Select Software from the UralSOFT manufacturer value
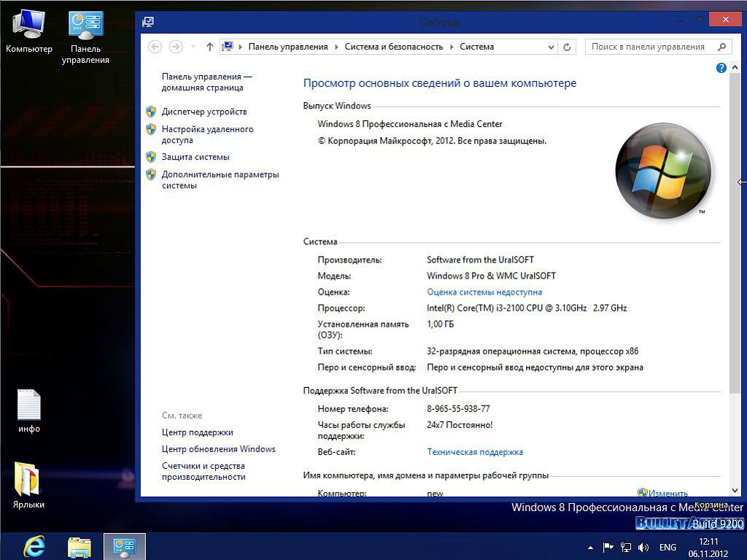 point(480,260)
